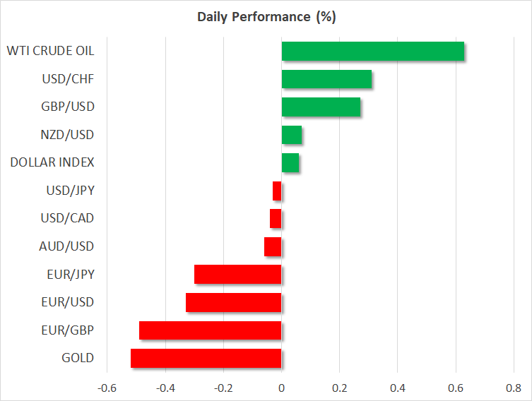Click the AUD/USD red bar

pyautogui.click(x=273, y=246)
